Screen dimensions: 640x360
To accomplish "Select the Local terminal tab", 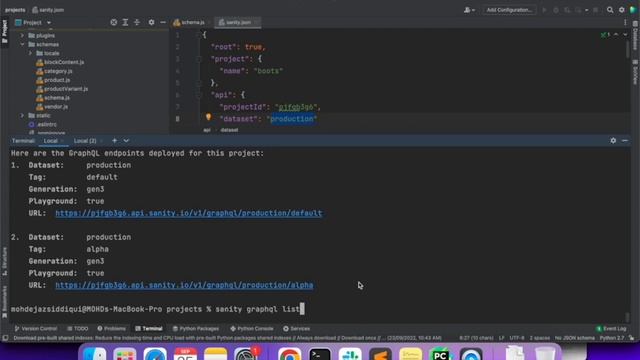I will click(x=51, y=141).
